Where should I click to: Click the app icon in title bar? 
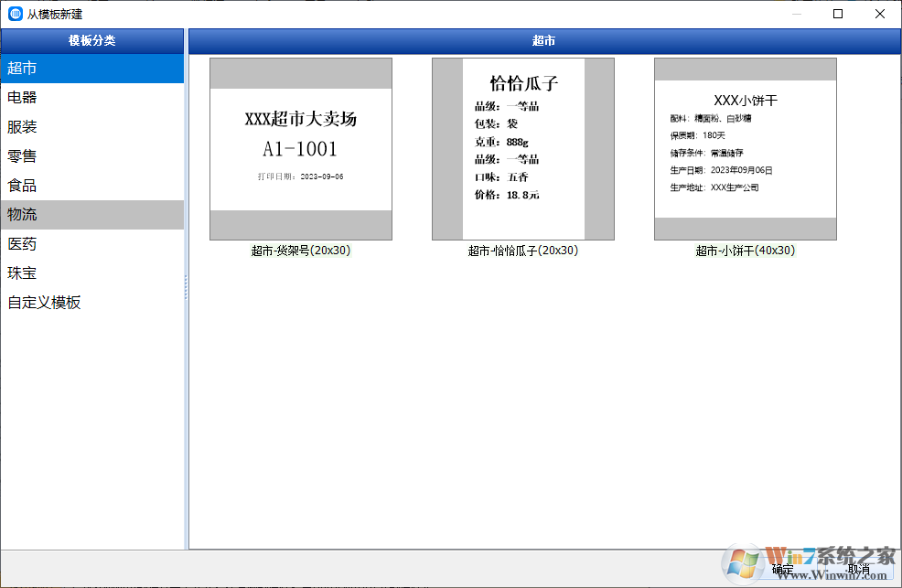click(x=15, y=14)
